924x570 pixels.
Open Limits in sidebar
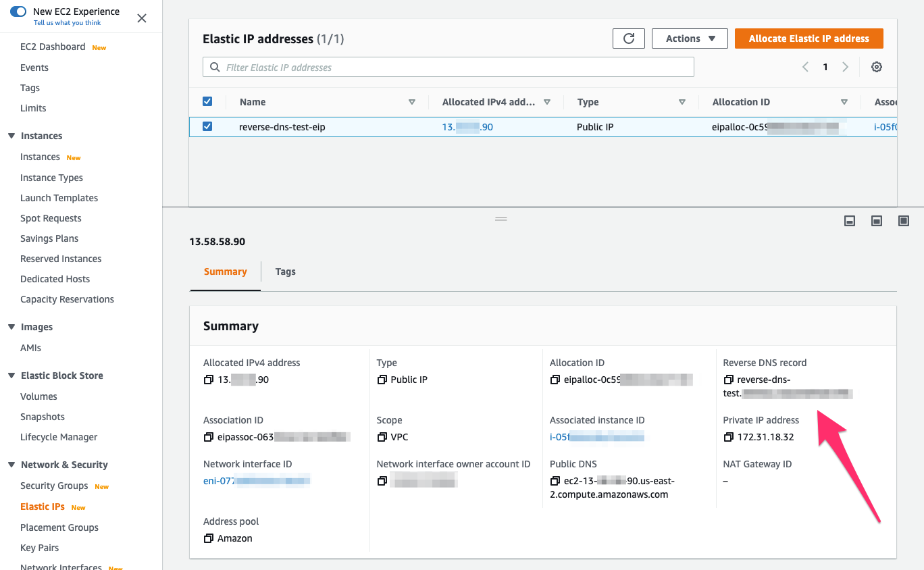tap(33, 108)
